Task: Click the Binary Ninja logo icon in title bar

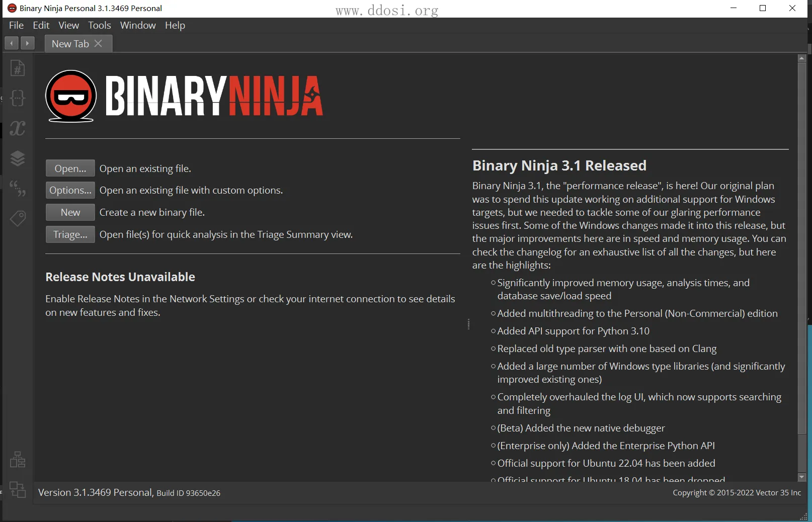Action: pos(12,8)
